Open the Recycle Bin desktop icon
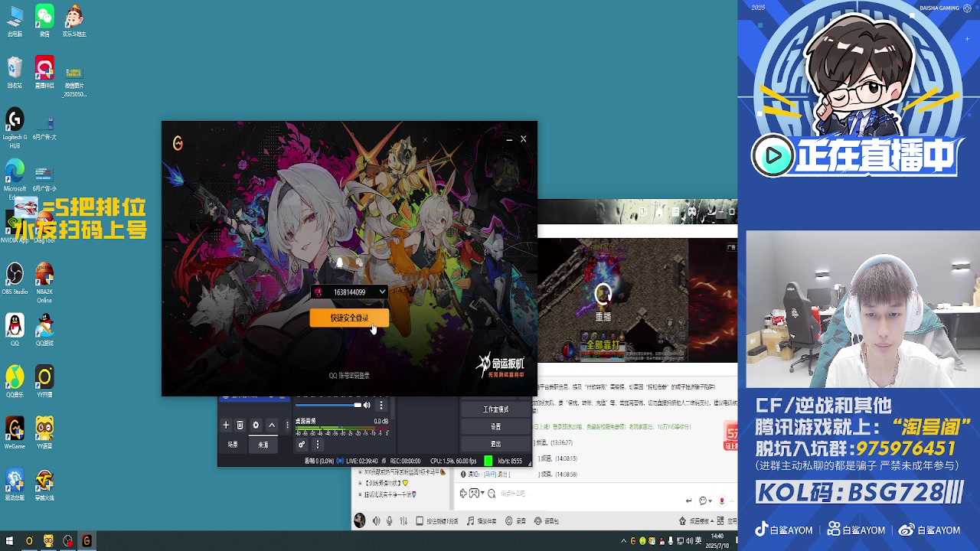The image size is (980, 551). [x=15, y=73]
